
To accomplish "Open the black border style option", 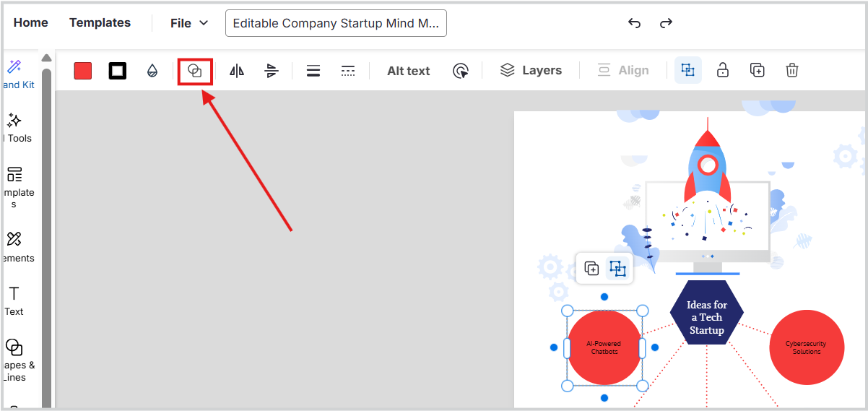I will pos(118,71).
